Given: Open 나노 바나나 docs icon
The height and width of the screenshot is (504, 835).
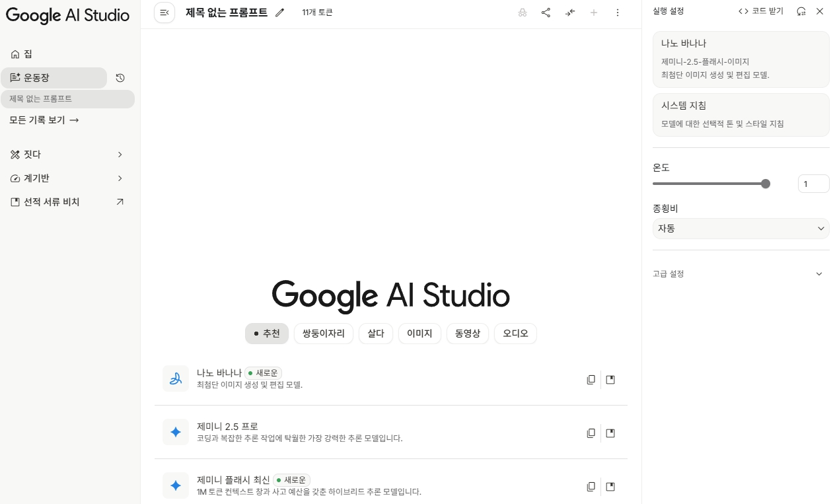Looking at the screenshot, I should (x=610, y=380).
